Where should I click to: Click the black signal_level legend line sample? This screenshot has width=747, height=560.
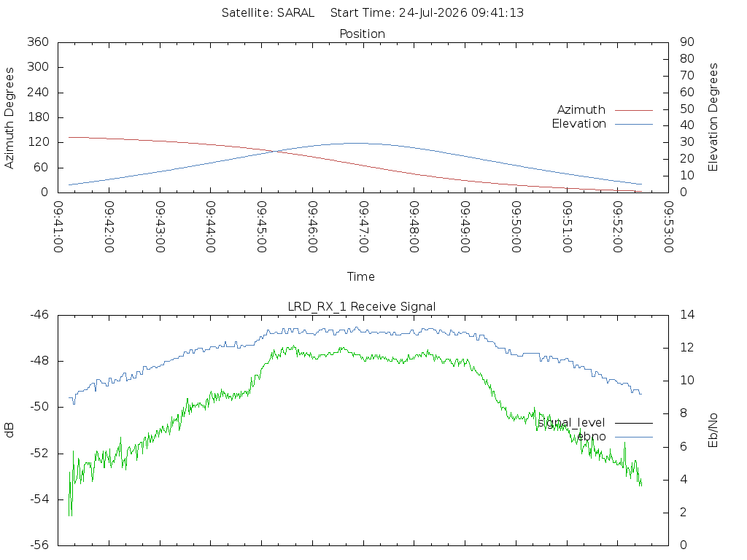click(634, 423)
